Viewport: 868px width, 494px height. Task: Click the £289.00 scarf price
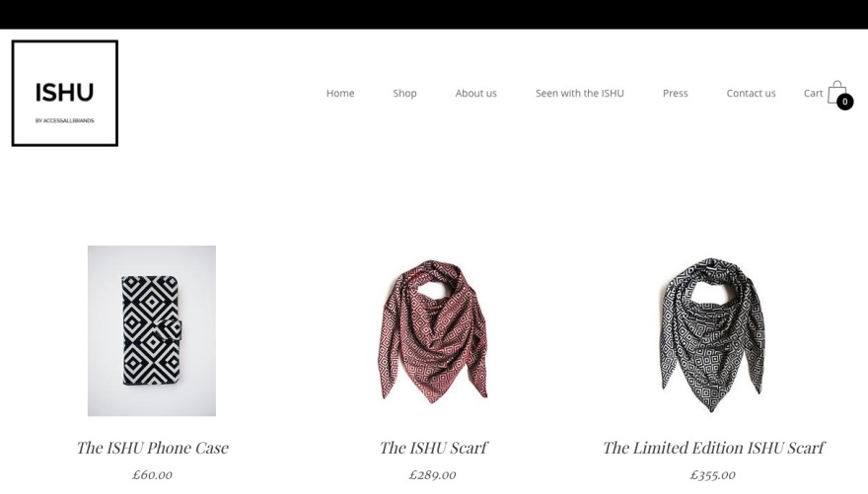pyautogui.click(x=433, y=474)
